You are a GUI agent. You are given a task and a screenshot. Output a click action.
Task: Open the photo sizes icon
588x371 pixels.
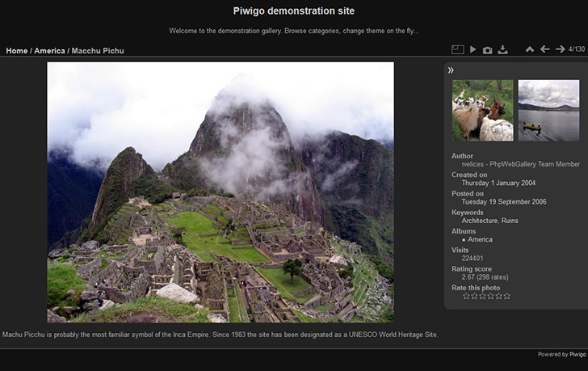click(x=457, y=49)
